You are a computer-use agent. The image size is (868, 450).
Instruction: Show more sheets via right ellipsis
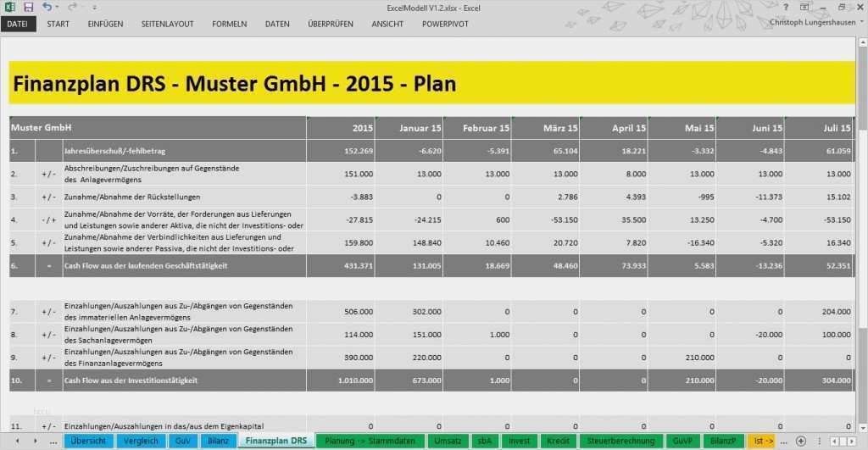coord(783,442)
